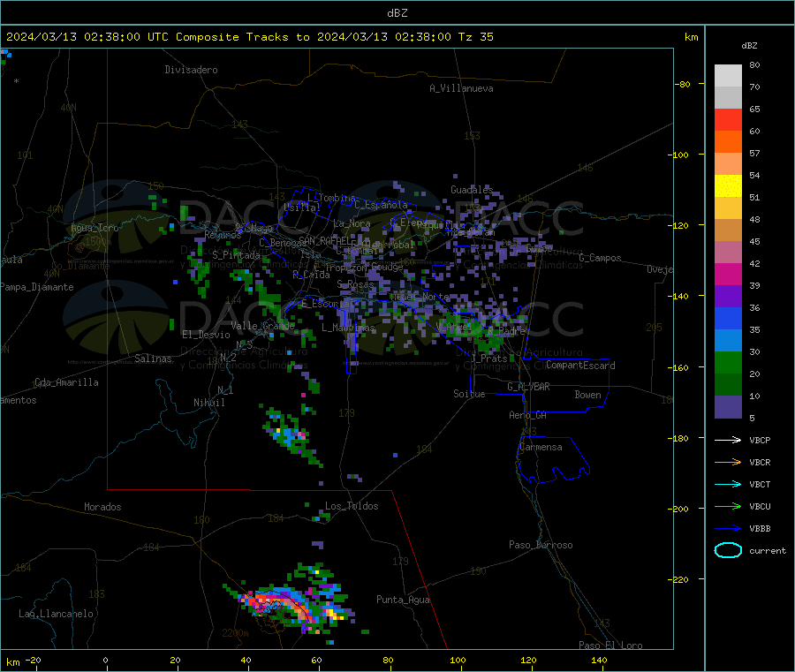Click the 'Soitue' map label

469,394
